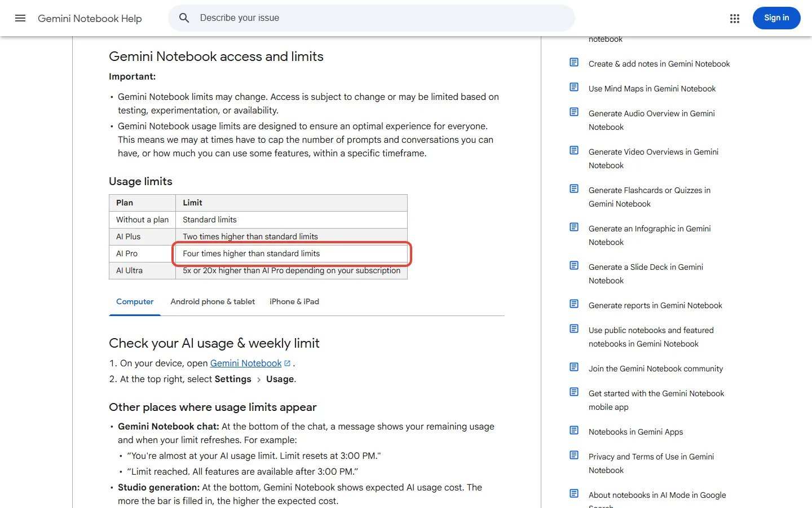Viewport: 812px width, 508px height.
Task: Click article icon beside Generate a Slide Deck
Action: click(x=574, y=265)
